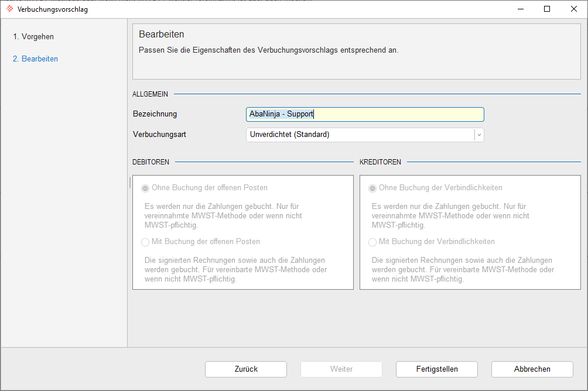The width and height of the screenshot is (588, 391).
Task: Click text 'Passen Sie die Eigenschaften'
Action: point(189,50)
